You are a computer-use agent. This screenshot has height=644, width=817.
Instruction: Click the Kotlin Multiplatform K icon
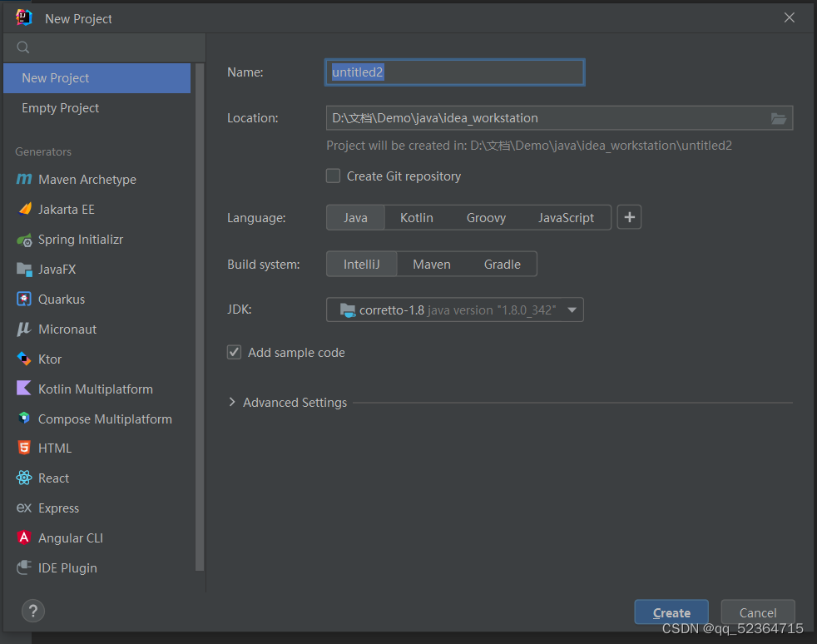pos(24,389)
